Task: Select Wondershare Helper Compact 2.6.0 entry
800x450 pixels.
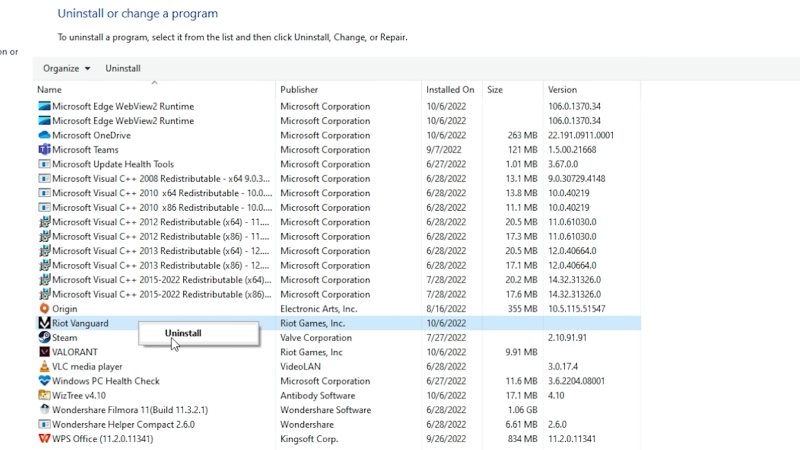Action: point(123,424)
